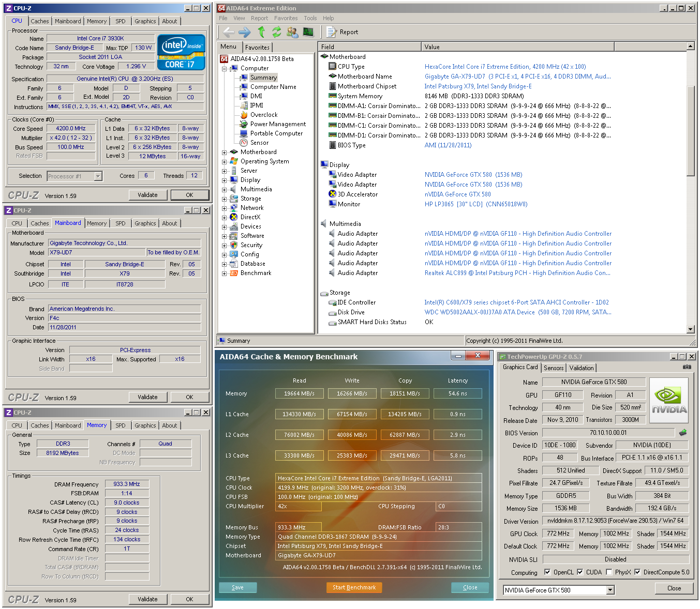Click Save in the Cache & Memory Benchmark window
Screen dimensions: 700x609
pyautogui.click(x=237, y=587)
